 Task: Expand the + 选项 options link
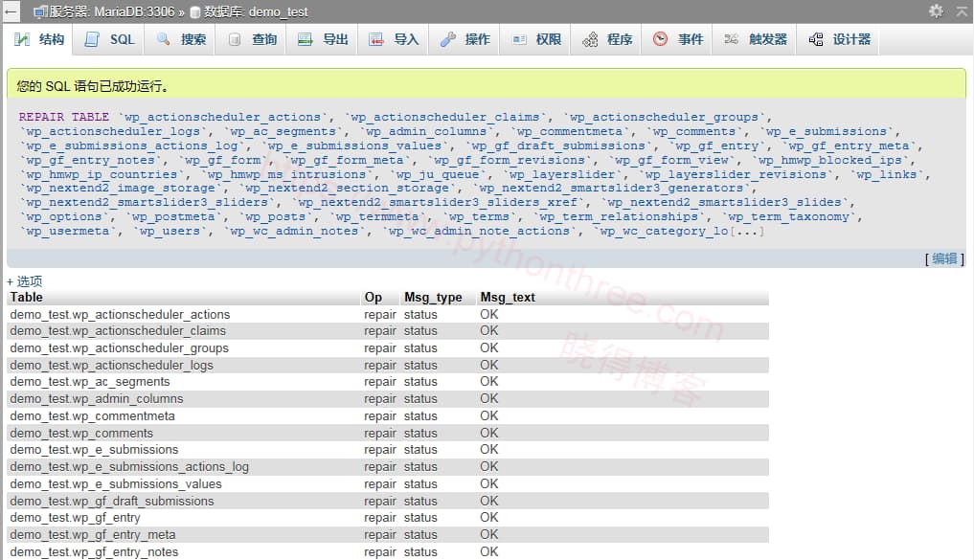tap(25, 281)
